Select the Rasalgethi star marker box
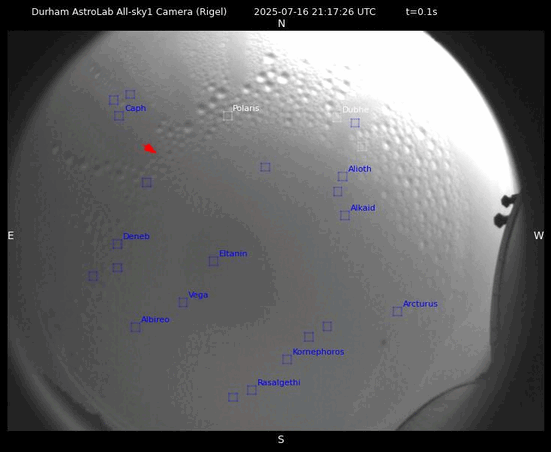The width and height of the screenshot is (551, 452). point(252,390)
